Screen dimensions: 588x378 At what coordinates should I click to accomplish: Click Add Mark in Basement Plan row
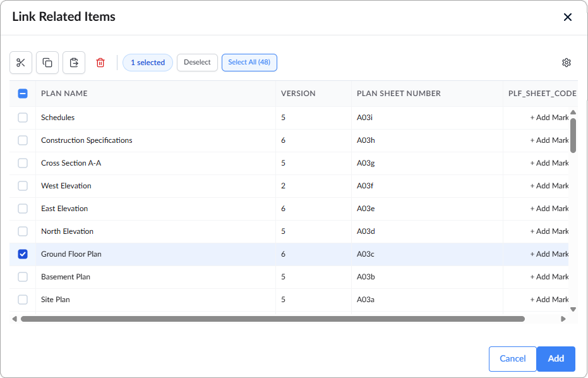click(x=549, y=277)
